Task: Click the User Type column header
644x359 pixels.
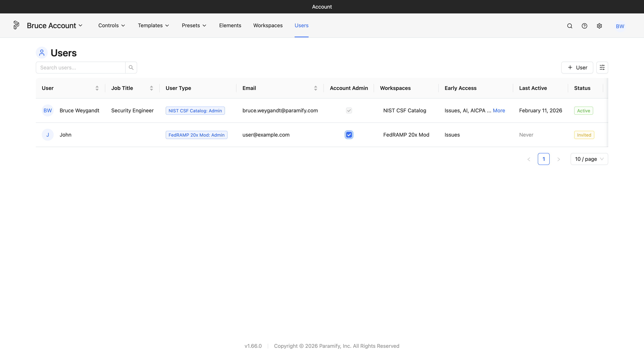Action: (x=178, y=88)
